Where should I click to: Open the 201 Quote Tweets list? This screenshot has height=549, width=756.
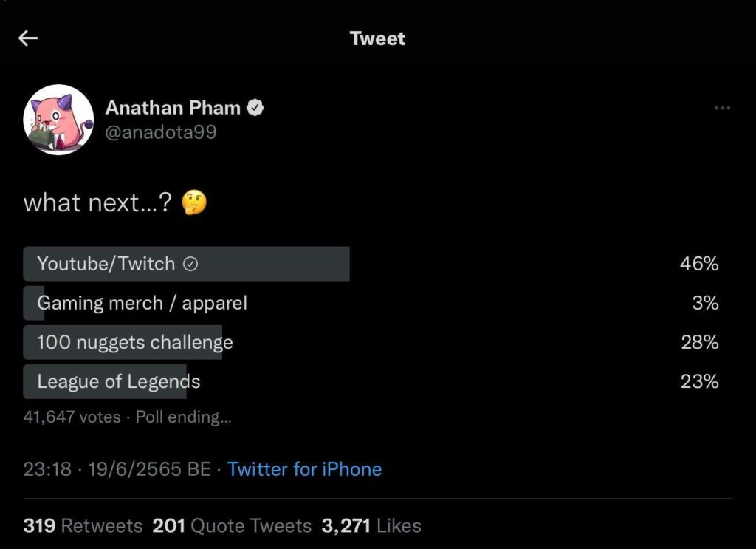[x=232, y=526]
